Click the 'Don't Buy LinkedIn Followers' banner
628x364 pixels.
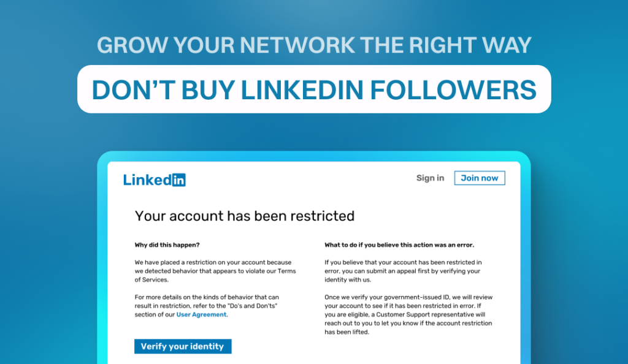314,89
